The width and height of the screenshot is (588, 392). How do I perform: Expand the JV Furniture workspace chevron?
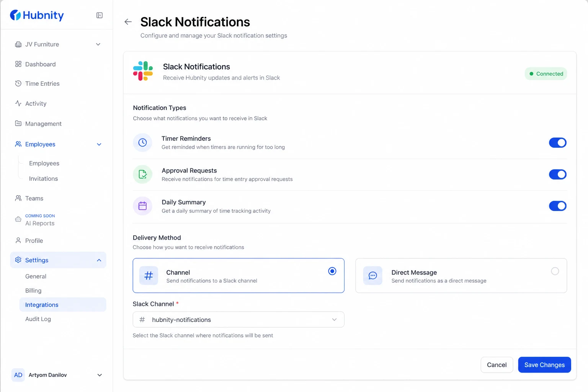tap(98, 44)
